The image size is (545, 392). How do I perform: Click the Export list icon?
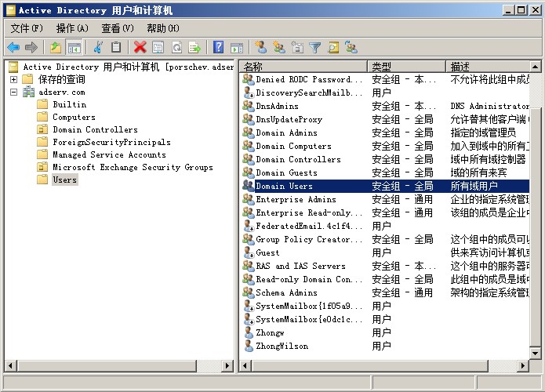coord(194,47)
